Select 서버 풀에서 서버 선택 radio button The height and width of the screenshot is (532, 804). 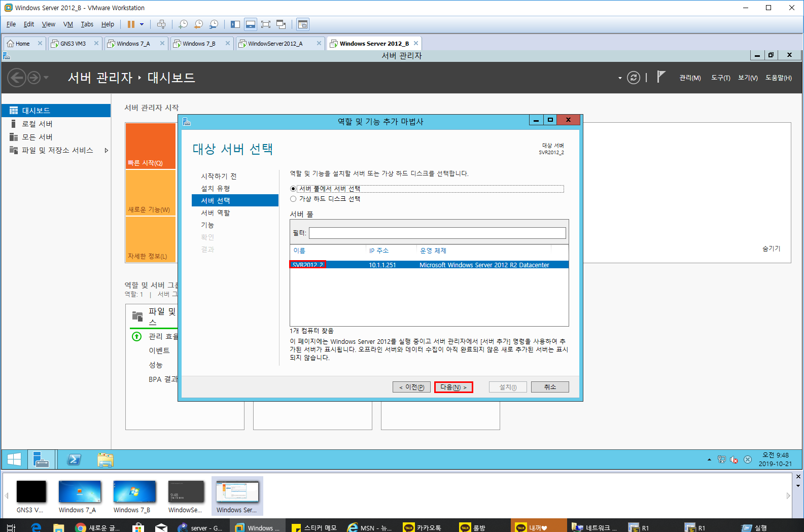pyautogui.click(x=293, y=189)
